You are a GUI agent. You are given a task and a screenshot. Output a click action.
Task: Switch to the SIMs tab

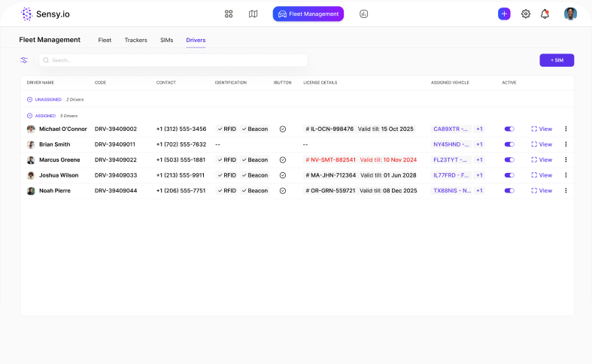coord(166,40)
